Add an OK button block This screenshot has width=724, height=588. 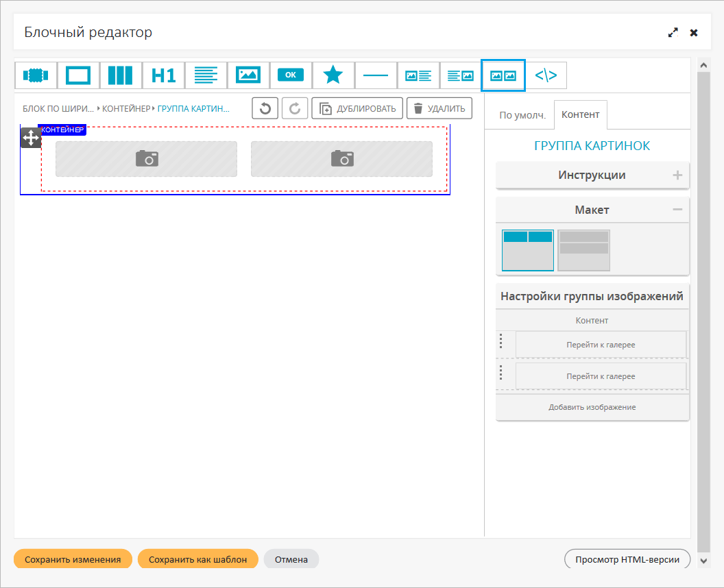(291, 75)
